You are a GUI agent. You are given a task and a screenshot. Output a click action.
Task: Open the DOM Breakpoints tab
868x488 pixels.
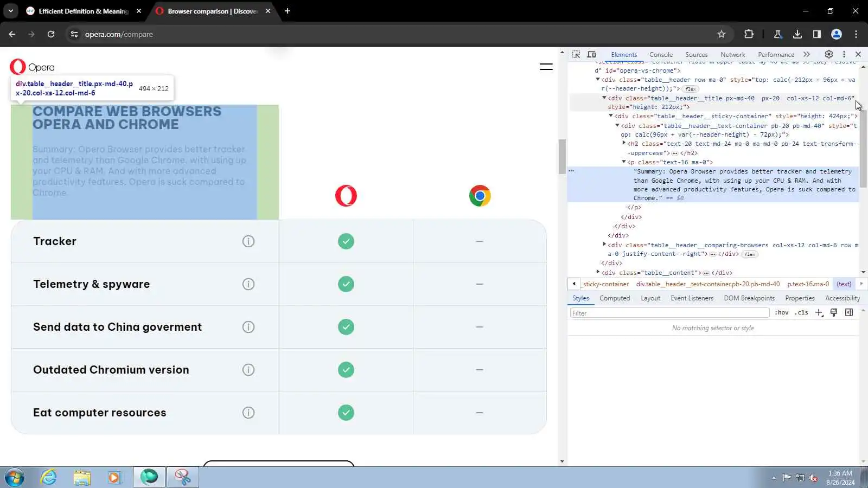click(x=749, y=298)
